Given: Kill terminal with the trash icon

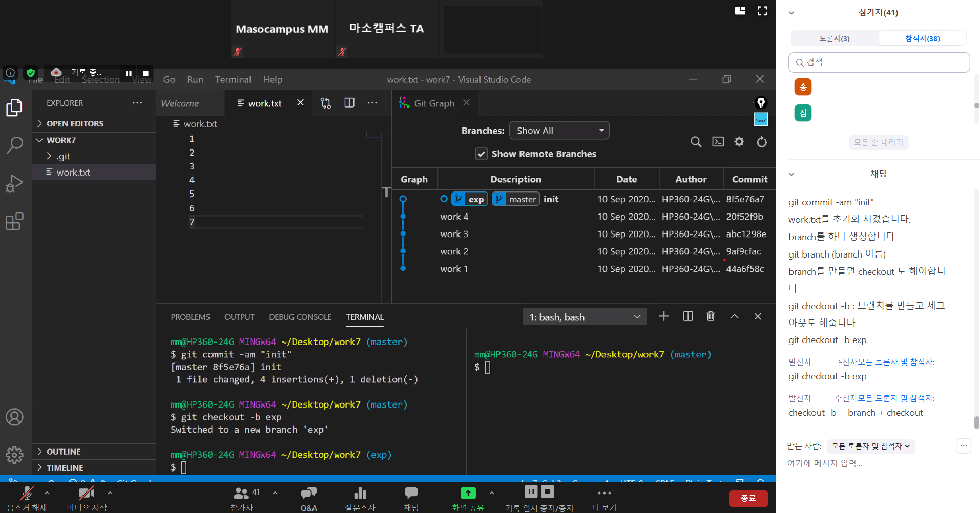Looking at the screenshot, I should [711, 316].
